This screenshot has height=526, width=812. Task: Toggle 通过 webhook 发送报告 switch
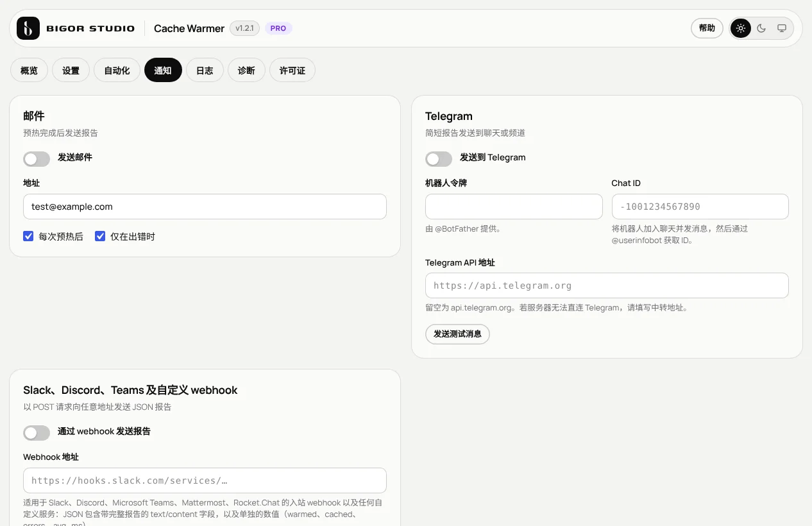coord(37,432)
